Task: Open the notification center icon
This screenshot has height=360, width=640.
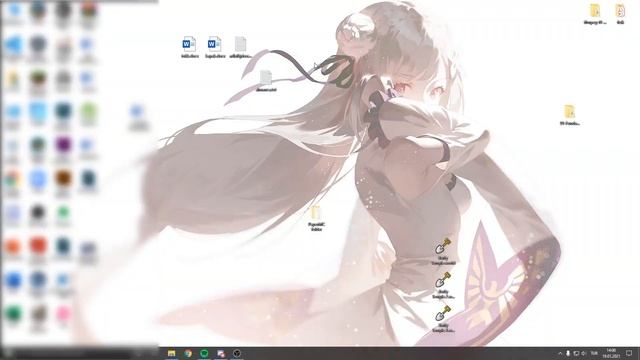Action: [629, 353]
